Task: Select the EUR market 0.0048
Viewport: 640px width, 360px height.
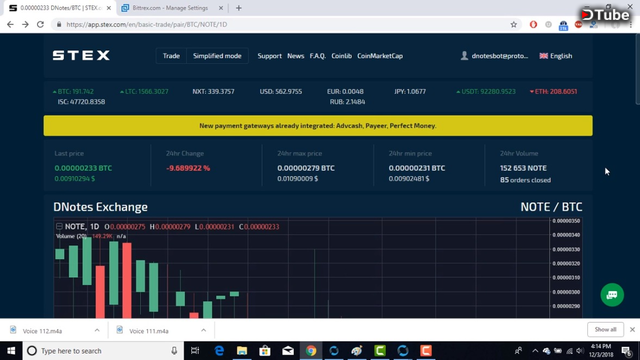Action: pos(345,91)
